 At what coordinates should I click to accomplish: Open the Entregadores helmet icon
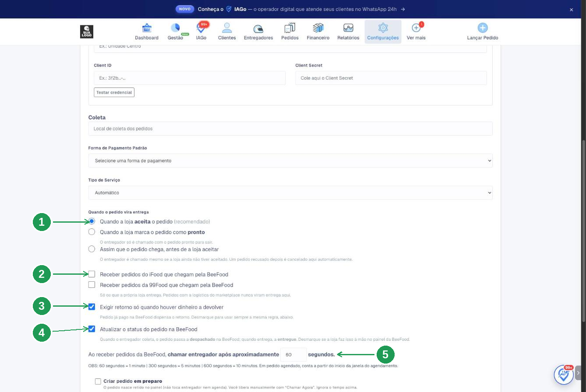pyautogui.click(x=258, y=28)
